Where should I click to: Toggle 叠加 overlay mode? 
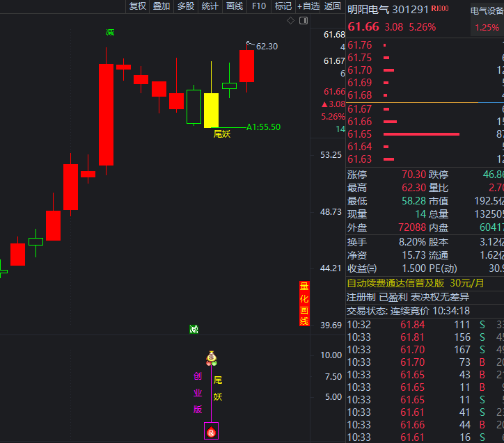click(162, 6)
